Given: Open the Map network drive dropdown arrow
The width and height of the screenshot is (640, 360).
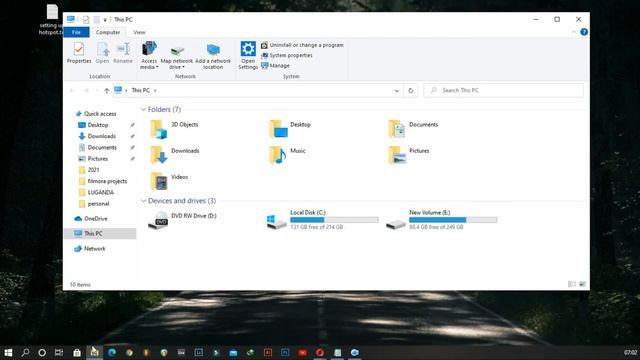Looking at the screenshot, I should (183, 67).
